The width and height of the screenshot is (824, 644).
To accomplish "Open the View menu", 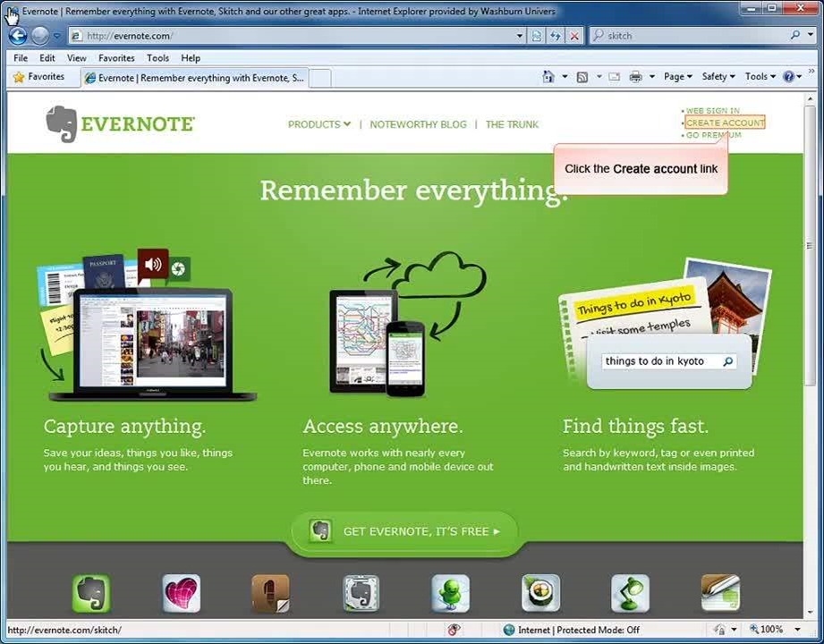I will click(x=77, y=58).
